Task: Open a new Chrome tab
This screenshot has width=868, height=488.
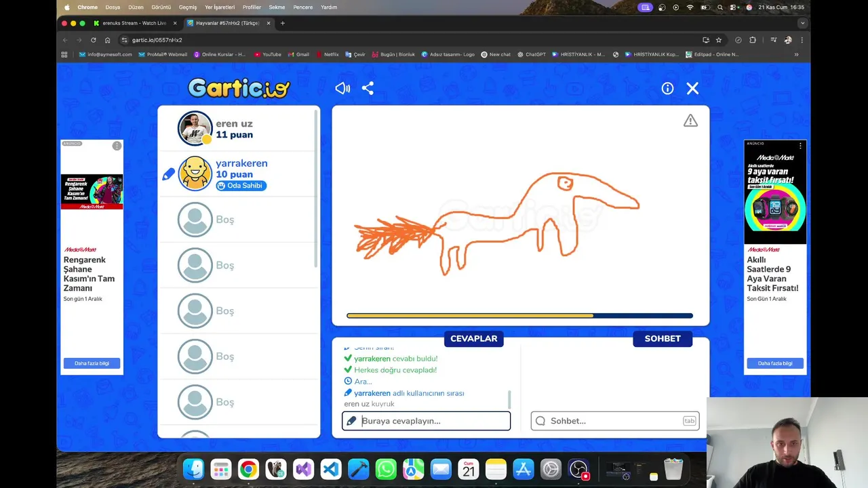Action: click(x=283, y=23)
